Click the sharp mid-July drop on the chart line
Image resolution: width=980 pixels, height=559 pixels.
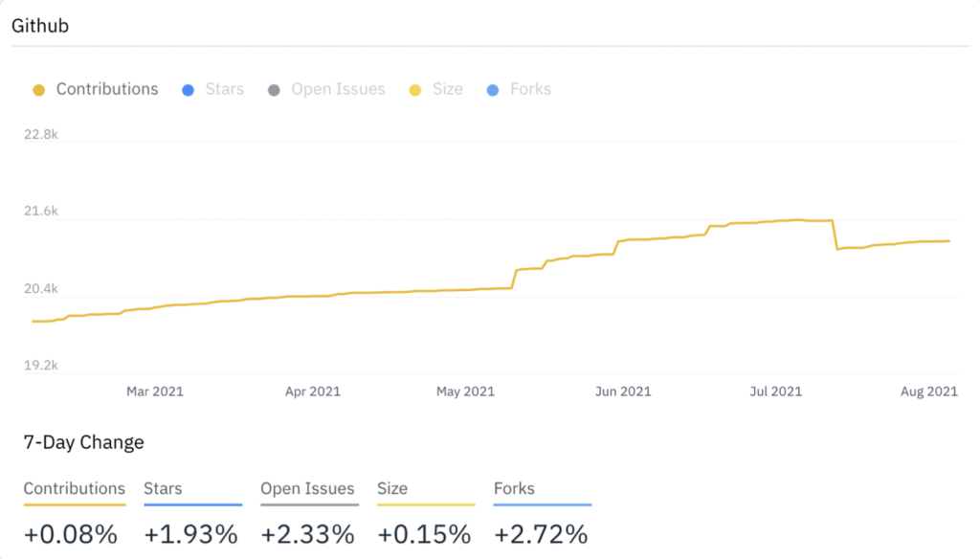coord(835,235)
